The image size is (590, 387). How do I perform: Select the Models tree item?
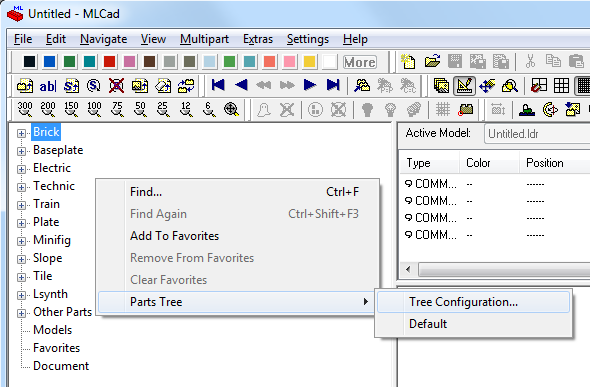click(x=52, y=330)
